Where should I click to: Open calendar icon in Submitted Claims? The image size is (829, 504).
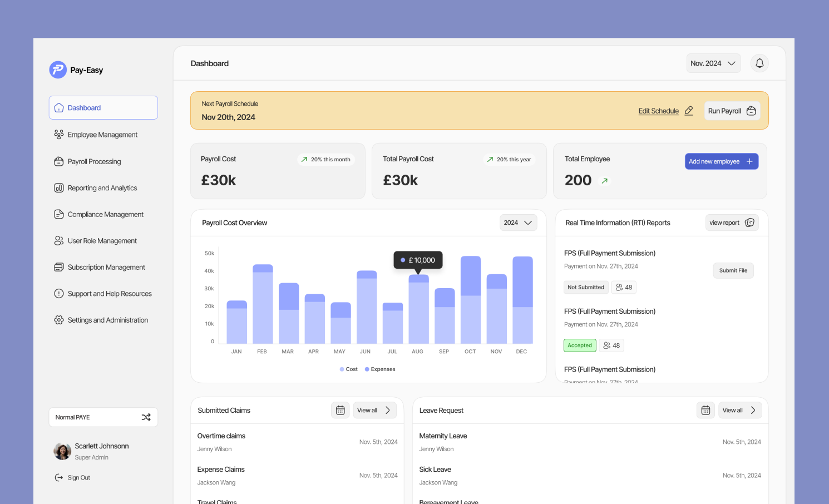[x=341, y=410]
